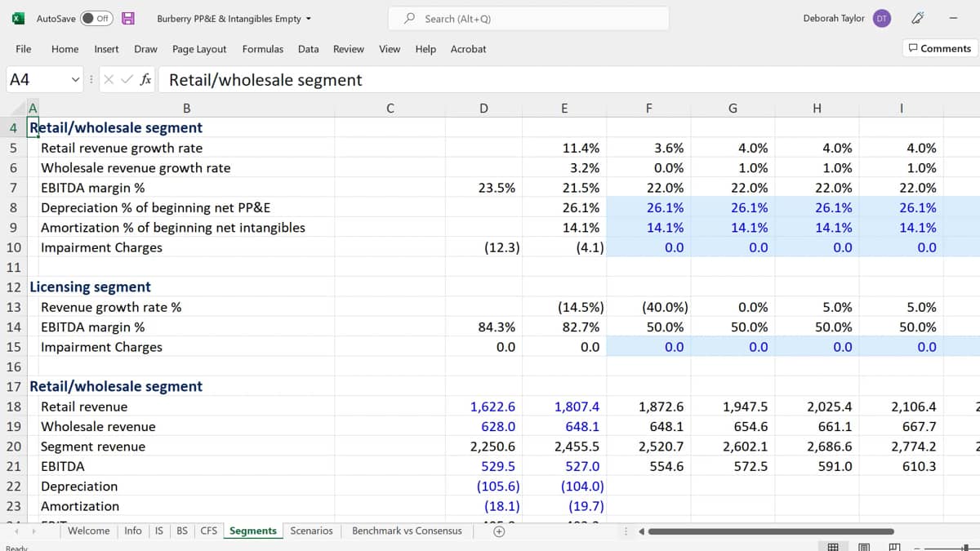Open Deborah Taylor account avatar
This screenshot has width=980, height=551.
pos(881,18)
